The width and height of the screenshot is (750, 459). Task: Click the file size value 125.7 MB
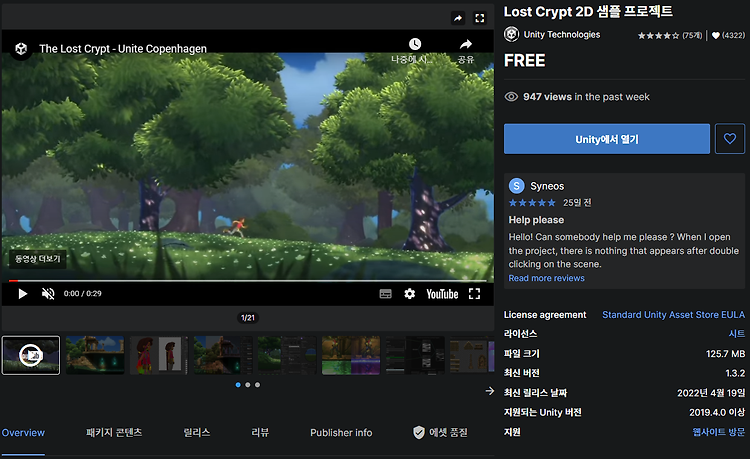pos(725,354)
